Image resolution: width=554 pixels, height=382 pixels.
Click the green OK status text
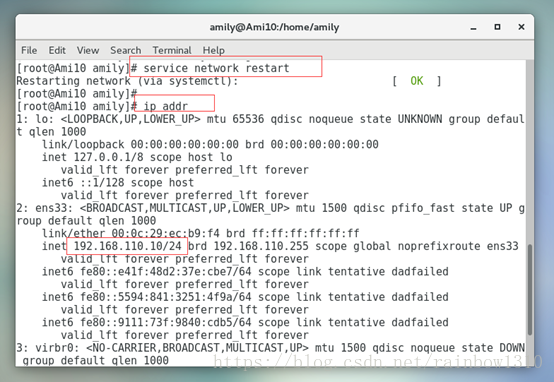[417, 81]
